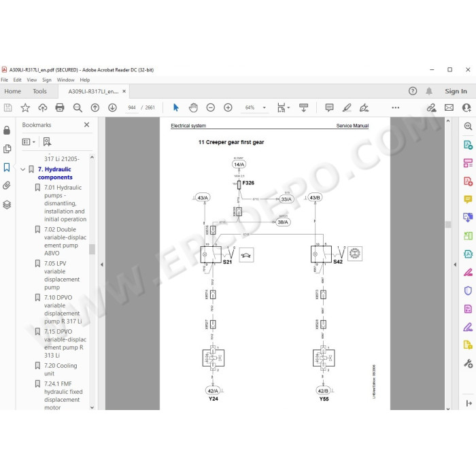Open the Help question mark icon
476x476 pixels.
pos(413,91)
